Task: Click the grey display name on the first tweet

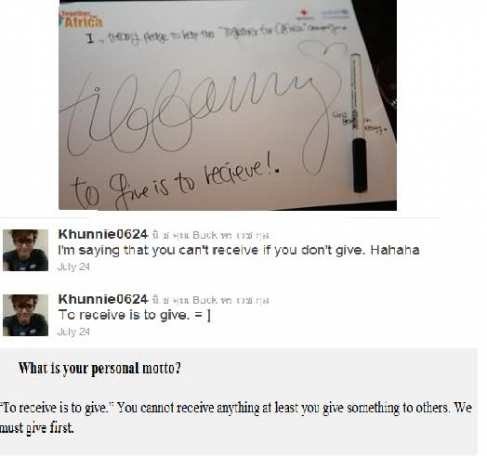Action: pyautogui.click(x=211, y=235)
